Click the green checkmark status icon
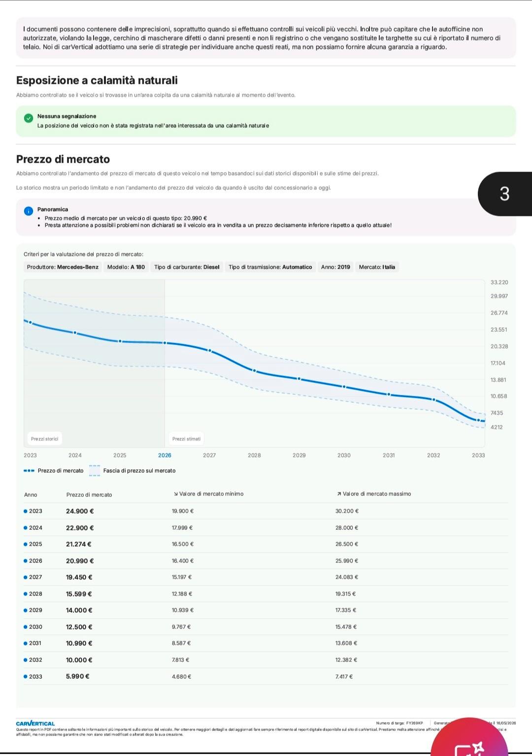The image size is (532, 756). (x=29, y=118)
